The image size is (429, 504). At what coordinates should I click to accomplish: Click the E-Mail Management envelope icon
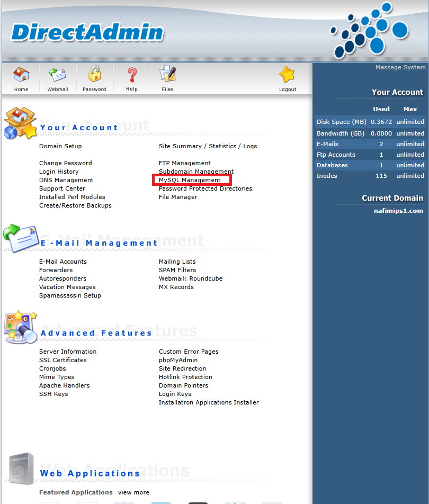tap(21, 238)
